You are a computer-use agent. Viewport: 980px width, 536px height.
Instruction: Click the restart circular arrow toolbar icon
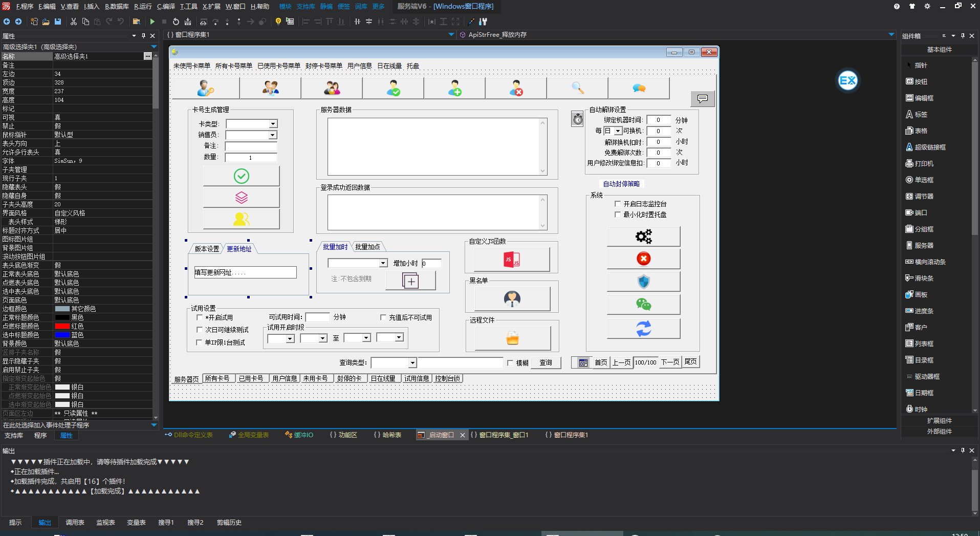click(x=176, y=22)
